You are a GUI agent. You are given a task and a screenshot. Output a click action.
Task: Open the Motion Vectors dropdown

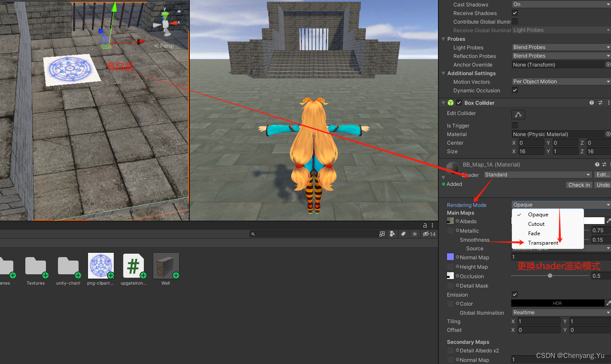tap(561, 82)
